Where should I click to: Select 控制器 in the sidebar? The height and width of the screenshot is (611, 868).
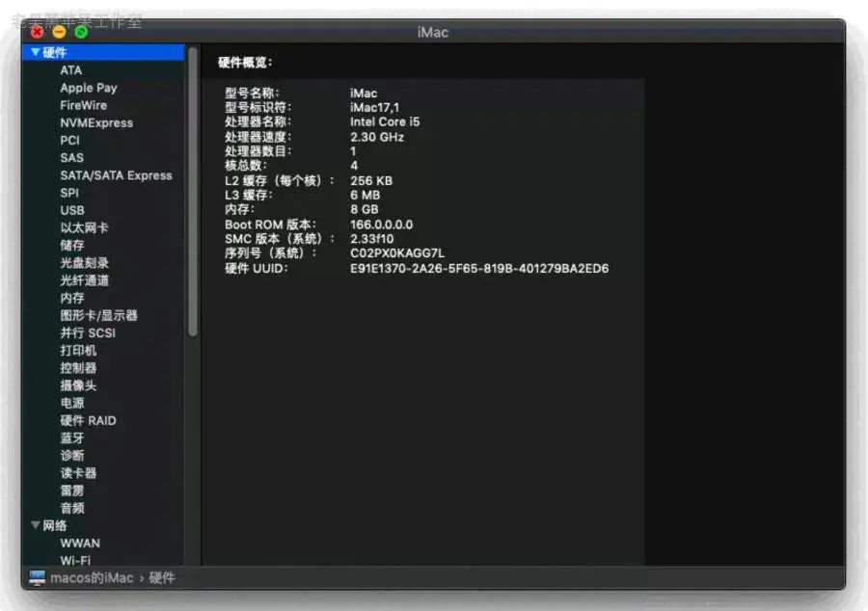[x=78, y=368]
